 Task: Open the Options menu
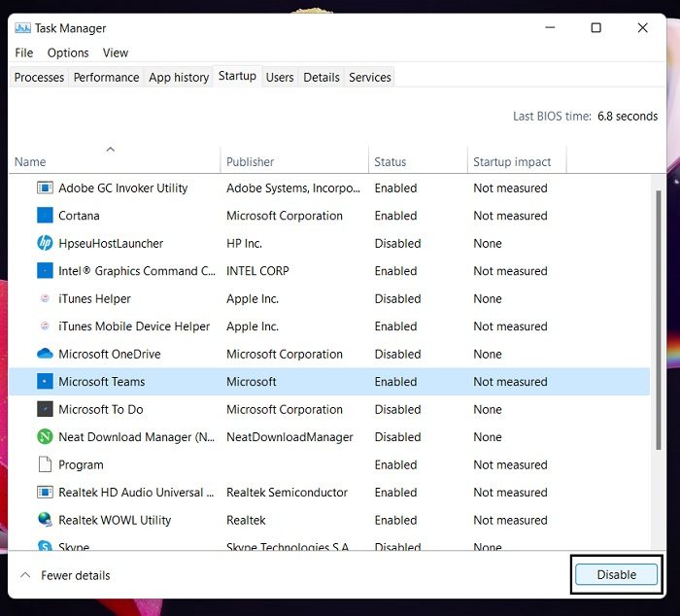[68, 53]
